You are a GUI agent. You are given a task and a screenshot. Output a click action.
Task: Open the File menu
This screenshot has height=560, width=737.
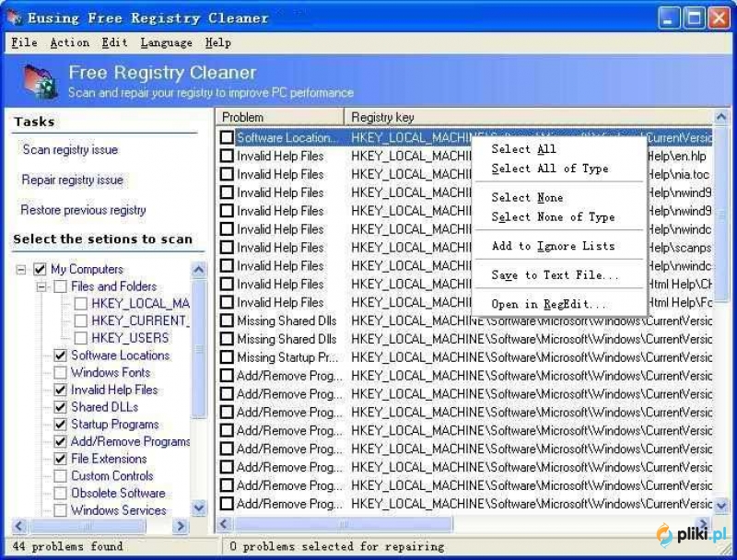[x=24, y=42]
